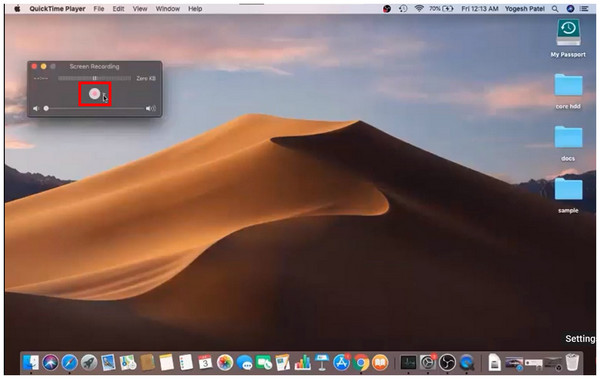Open Keynote in the Dock
The image size is (600, 379).
[x=322, y=362]
